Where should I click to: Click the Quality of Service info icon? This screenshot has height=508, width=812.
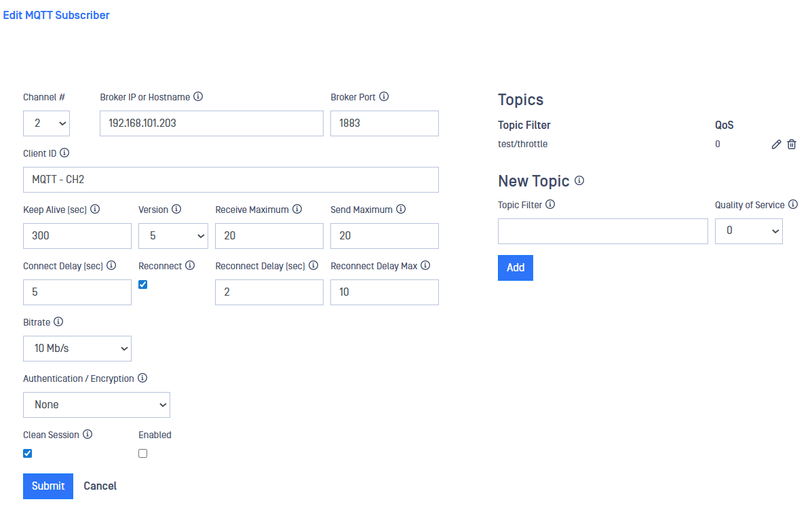(x=793, y=205)
